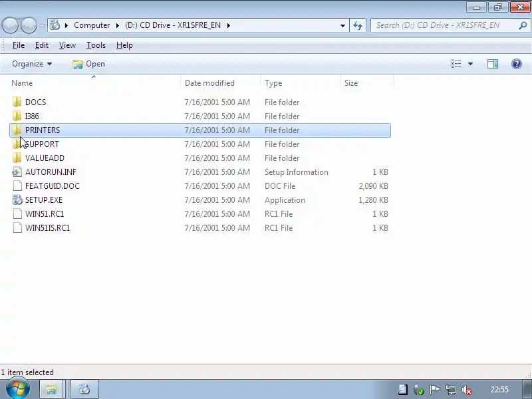Screen dimensions: 532x399
Task: Click the DOCS folder name
Action: click(36, 102)
